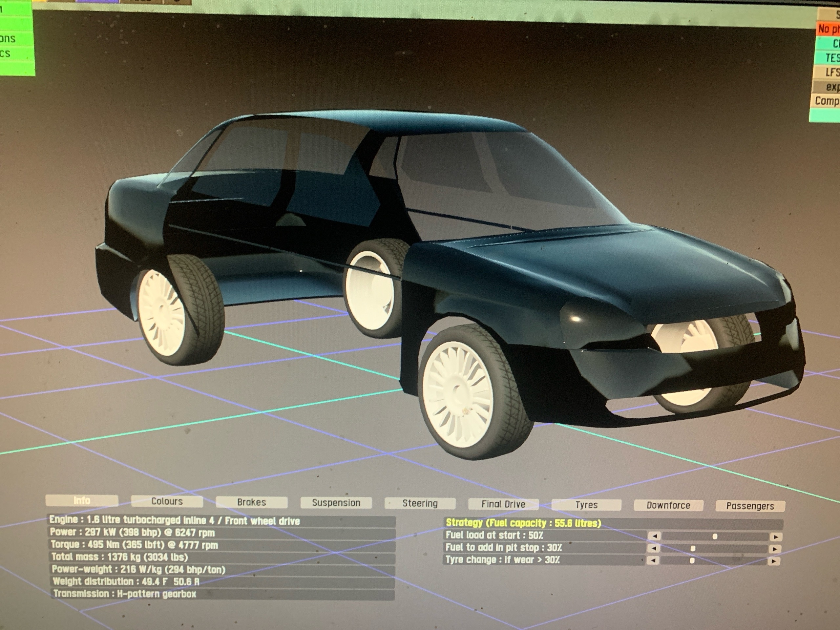Image resolution: width=840 pixels, height=630 pixels.
Task: Click the tyre change wear slider handle
Action: tap(692, 560)
